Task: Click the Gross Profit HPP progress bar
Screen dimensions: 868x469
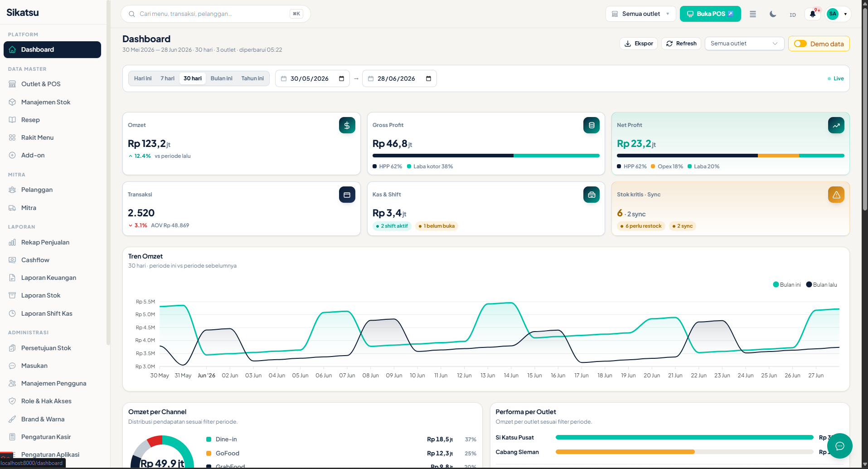Action: pos(486,156)
